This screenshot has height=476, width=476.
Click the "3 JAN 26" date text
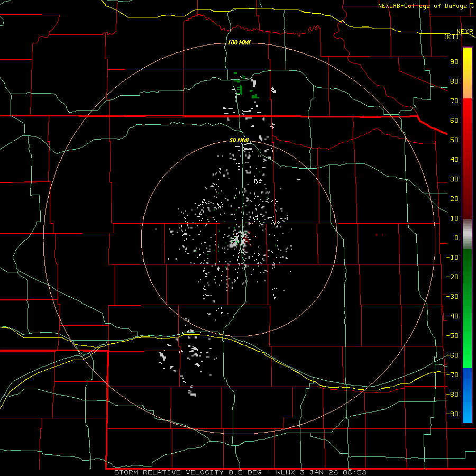coord(319,472)
